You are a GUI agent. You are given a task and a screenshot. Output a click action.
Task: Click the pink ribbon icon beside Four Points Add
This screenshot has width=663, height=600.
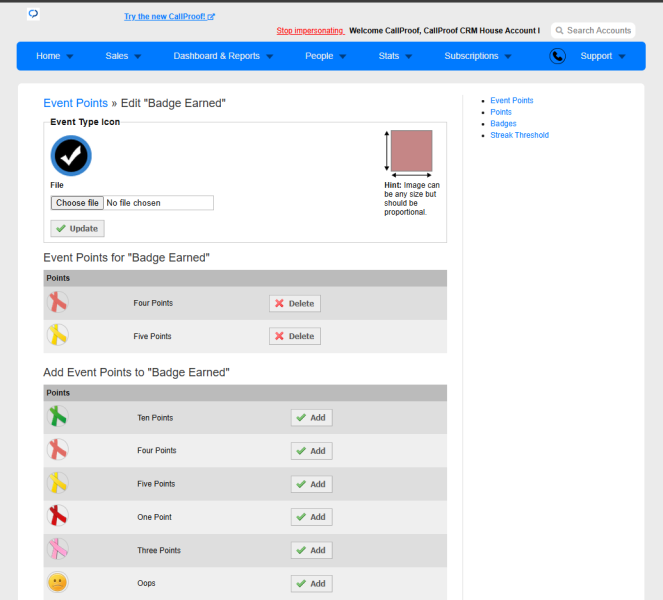(58, 449)
